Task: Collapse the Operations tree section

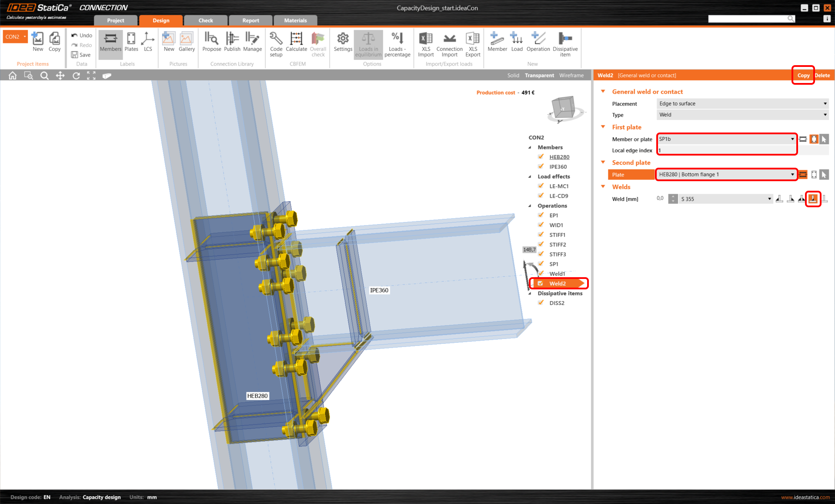Action: tap(530, 206)
